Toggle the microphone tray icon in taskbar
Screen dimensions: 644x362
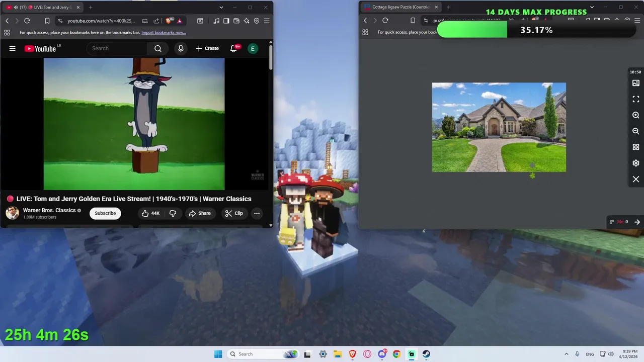pyautogui.click(x=577, y=354)
